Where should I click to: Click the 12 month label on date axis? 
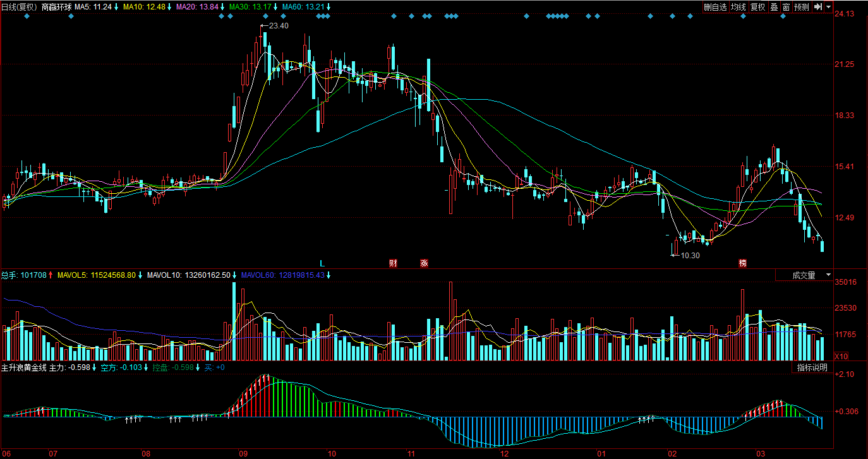[504, 454]
